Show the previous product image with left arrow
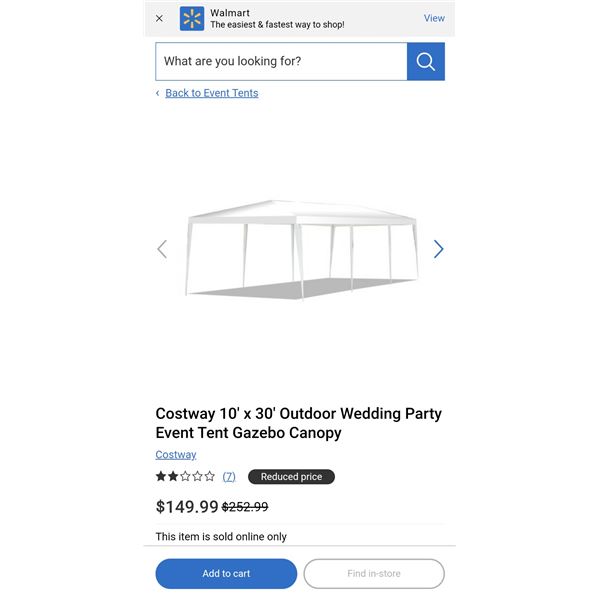Screen dimensions: 600x600 point(162,249)
